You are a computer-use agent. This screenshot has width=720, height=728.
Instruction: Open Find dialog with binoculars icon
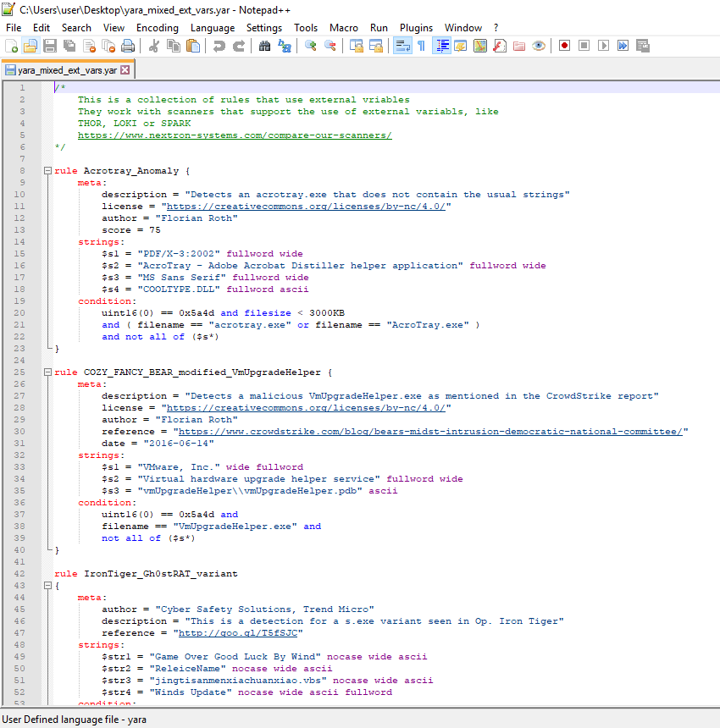264,46
